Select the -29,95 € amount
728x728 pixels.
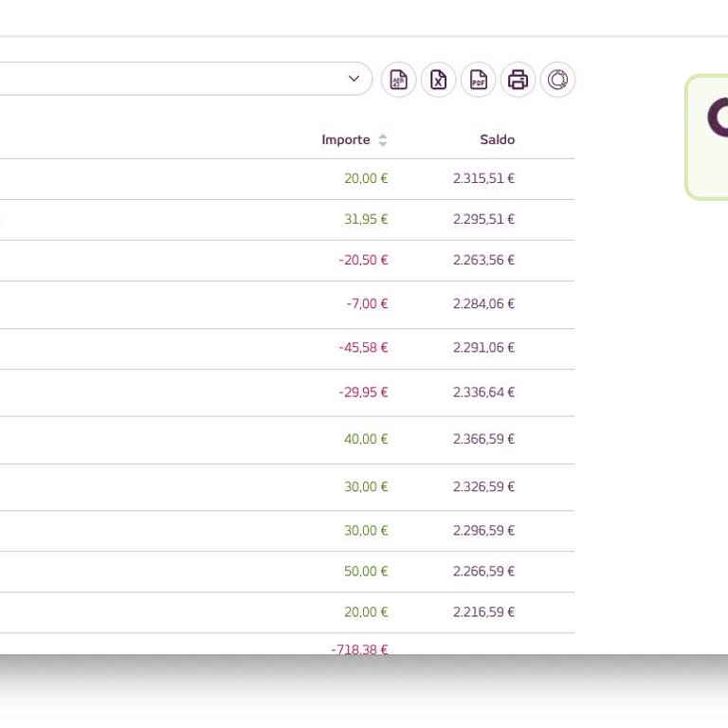[x=363, y=392]
